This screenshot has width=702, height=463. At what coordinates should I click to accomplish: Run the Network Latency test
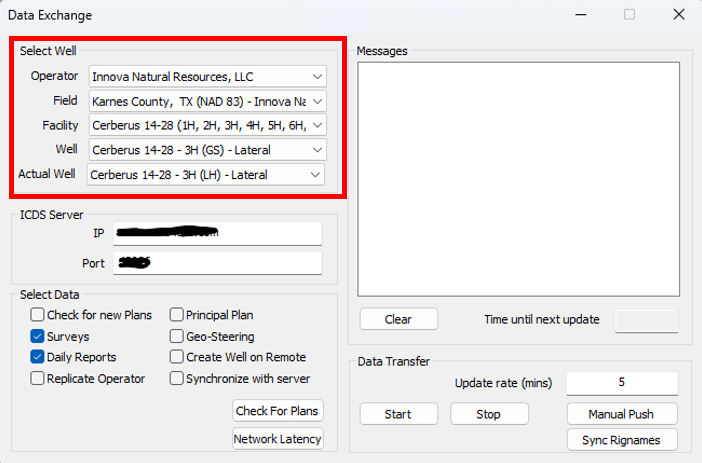coord(277,439)
